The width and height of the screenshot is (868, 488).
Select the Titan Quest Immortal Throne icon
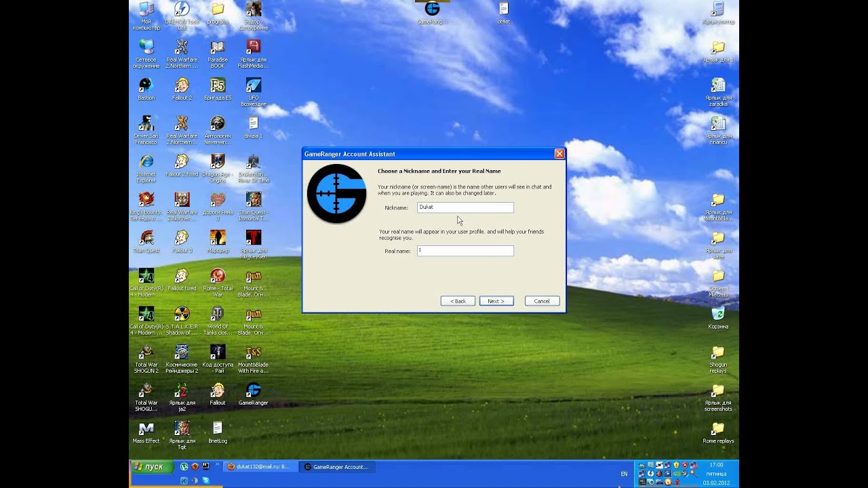point(253,207)
